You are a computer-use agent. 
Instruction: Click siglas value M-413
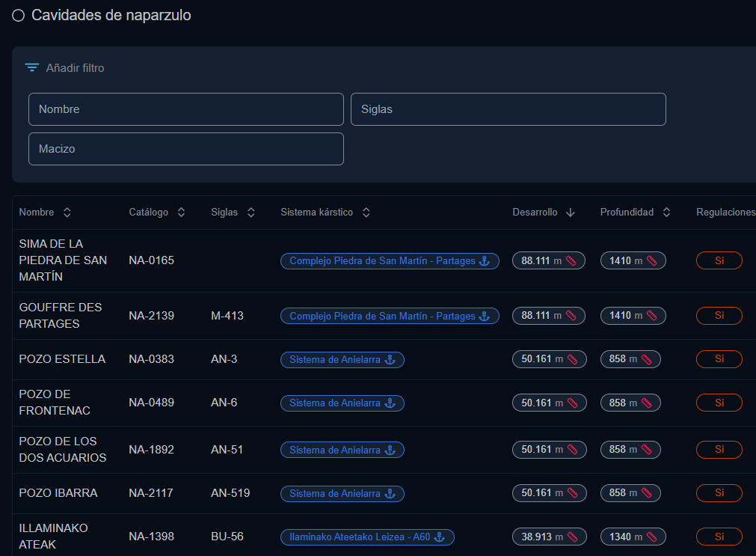click(227, 316)
